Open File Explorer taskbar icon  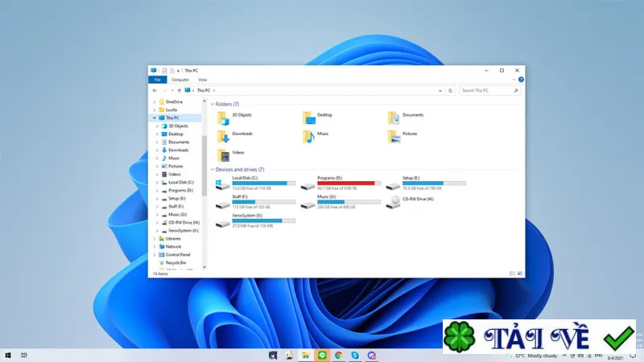306,355
